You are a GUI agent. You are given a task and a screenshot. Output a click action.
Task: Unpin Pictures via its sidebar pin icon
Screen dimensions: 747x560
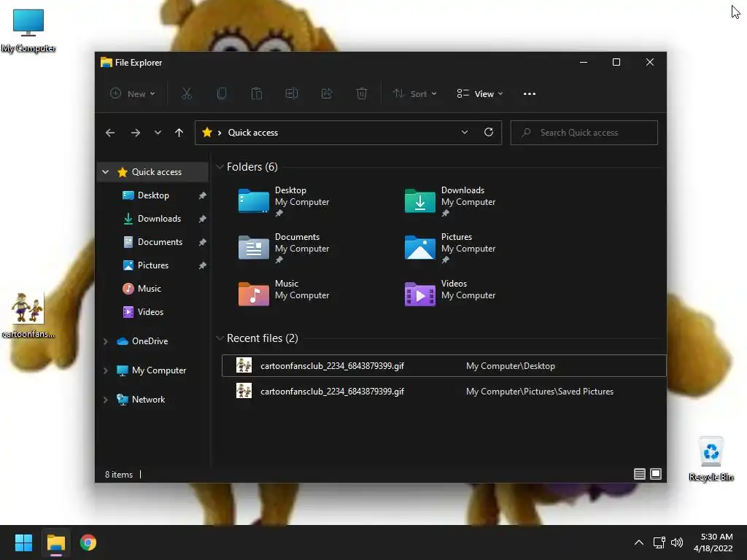point(202,265)
